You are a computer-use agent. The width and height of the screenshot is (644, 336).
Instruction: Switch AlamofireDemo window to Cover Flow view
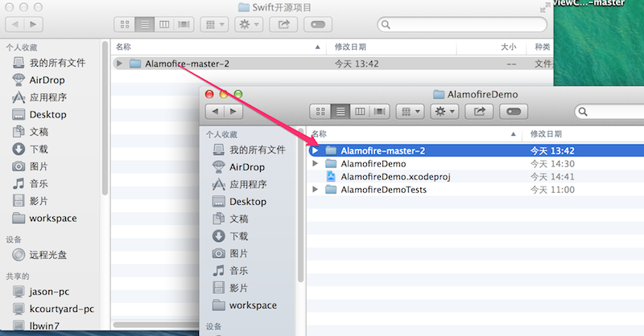379,112
